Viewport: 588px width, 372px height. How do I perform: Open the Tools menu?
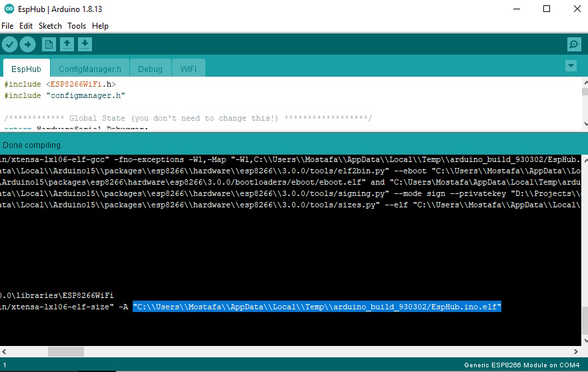coord(77,26)
